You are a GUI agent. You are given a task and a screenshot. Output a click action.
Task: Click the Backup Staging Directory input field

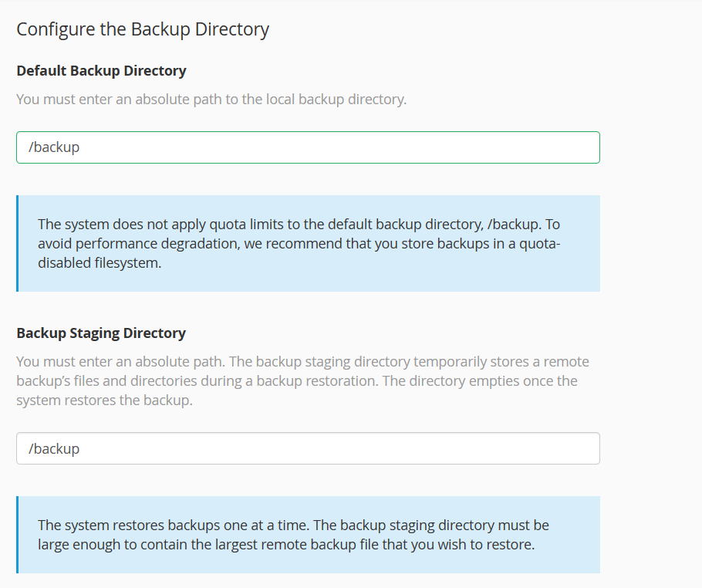click(308, 448)
